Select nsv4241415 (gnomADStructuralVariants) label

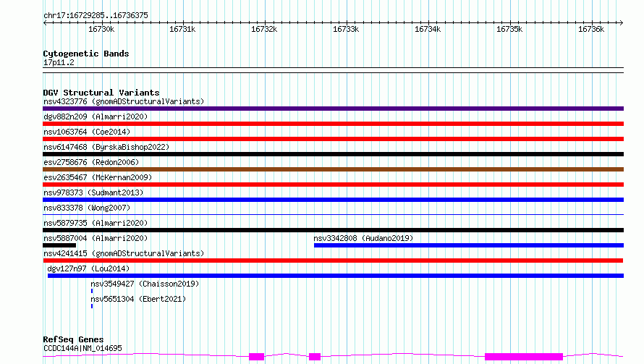(x=124, y=253)
